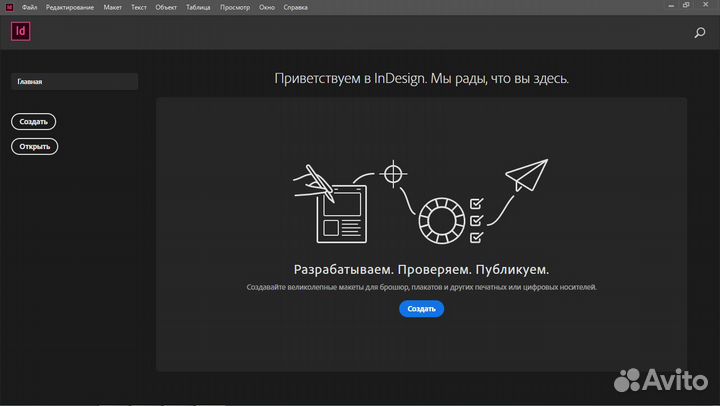Image resolution: width=720 pixels, height=406 pixels.
Task: Open the Окно menu
Action: (267, 7)
